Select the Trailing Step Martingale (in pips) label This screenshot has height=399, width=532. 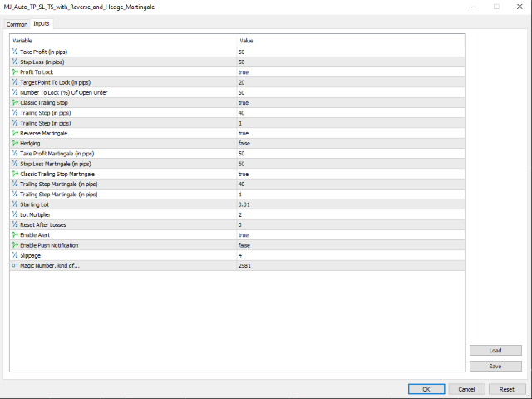59,195
